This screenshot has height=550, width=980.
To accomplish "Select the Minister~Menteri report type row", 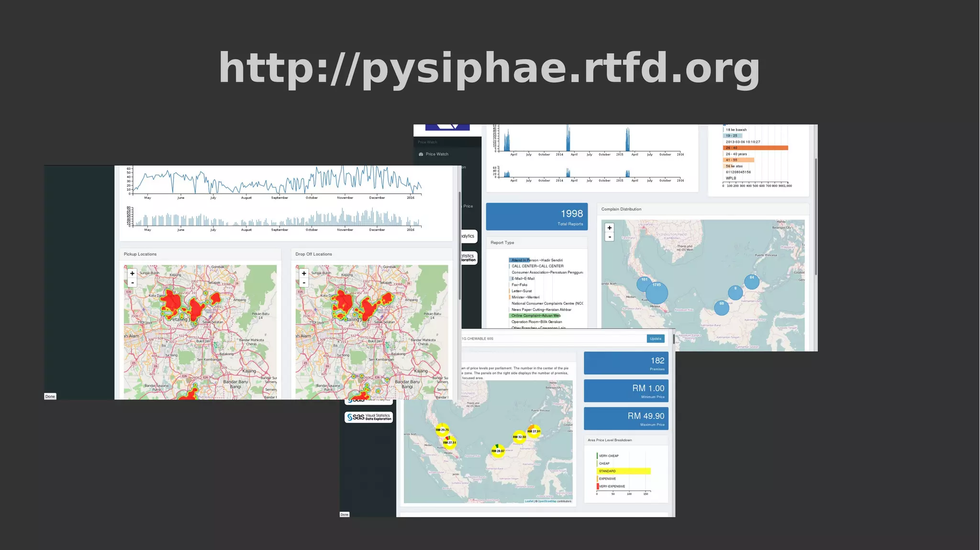I will (524, 297).
